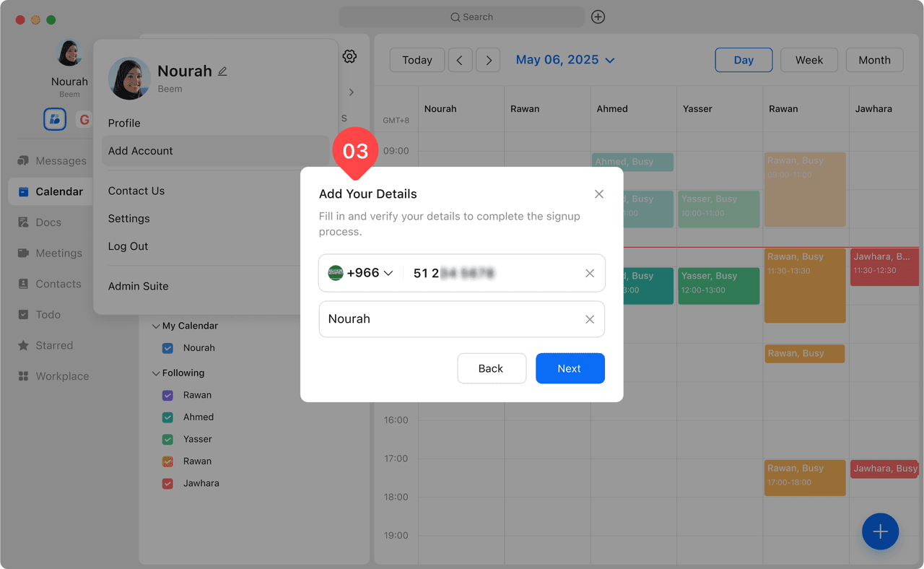Go to the next day arrow
The height and width of the screenshot is (569, 924).
click(489, 60)
